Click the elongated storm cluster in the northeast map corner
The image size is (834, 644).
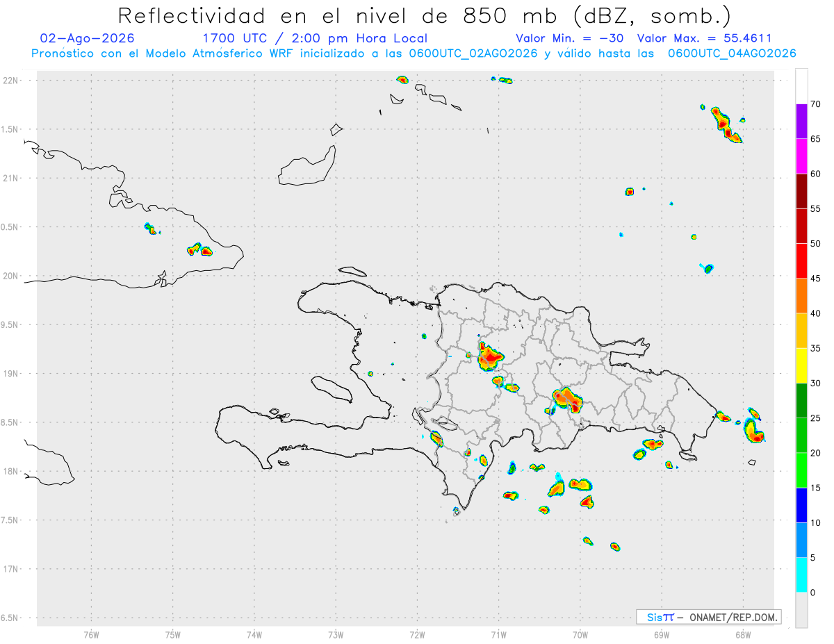click(x=726, y=125)
